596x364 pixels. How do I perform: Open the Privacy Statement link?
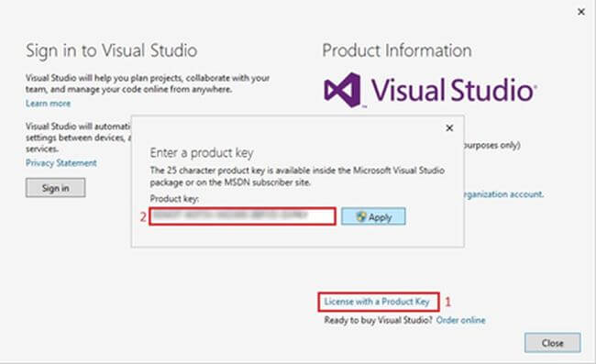pos(61,163)
